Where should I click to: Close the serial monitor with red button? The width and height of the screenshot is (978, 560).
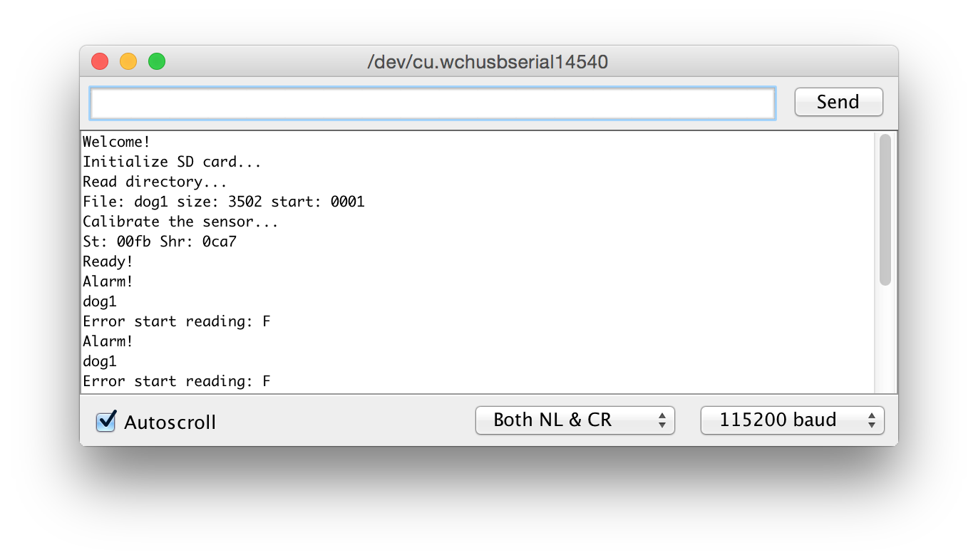point(100,62)
